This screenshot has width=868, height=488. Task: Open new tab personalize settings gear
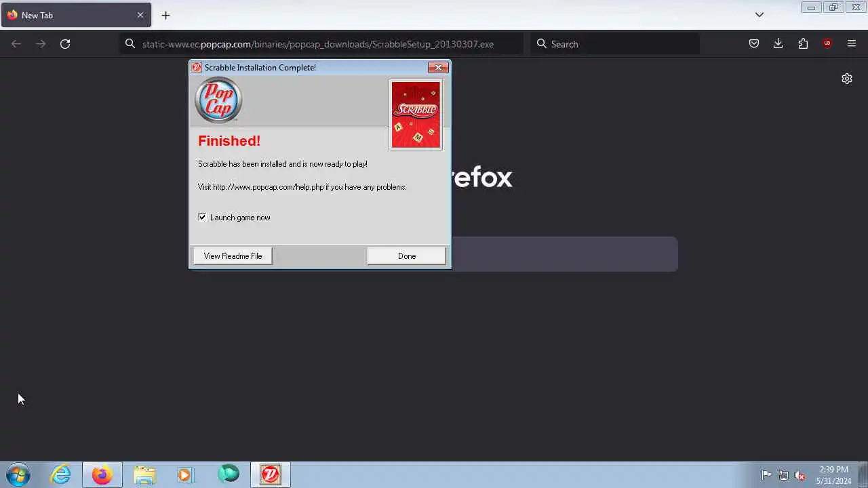coord(847,79)
